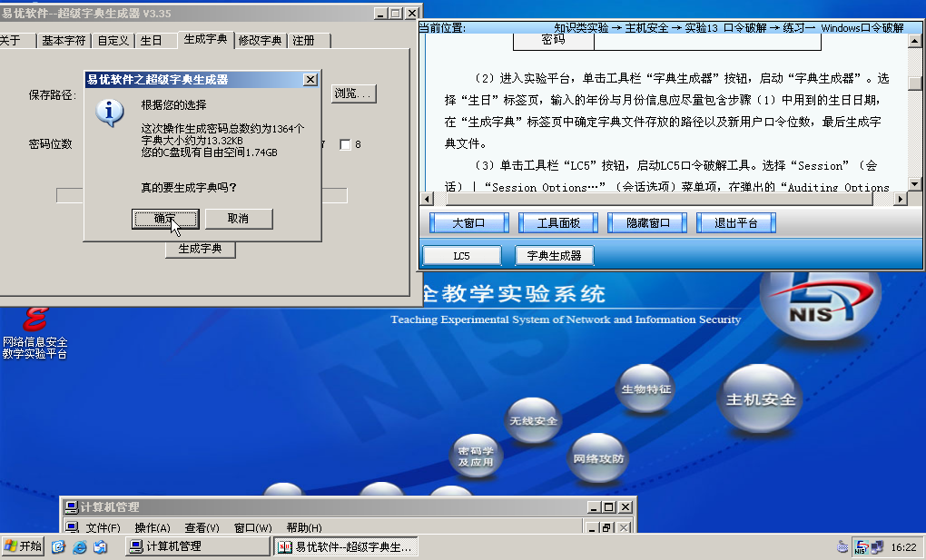Launch Internet Explorer from quick launch

(x=79, y=547)
